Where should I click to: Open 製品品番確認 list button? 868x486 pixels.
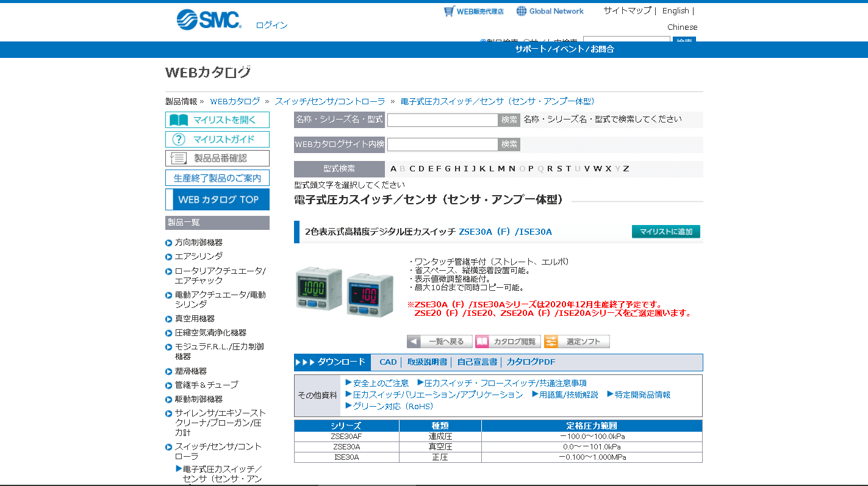tap(217, 159)
